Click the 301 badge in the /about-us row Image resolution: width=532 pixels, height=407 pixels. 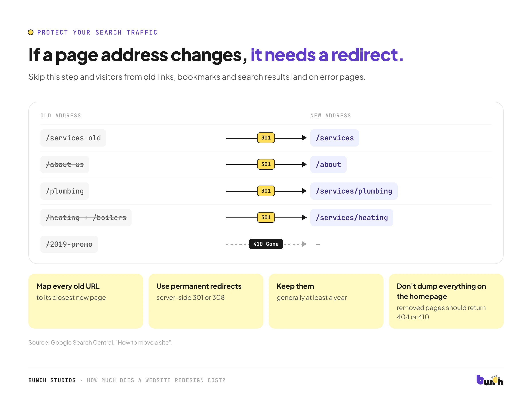tap(266, 164)
